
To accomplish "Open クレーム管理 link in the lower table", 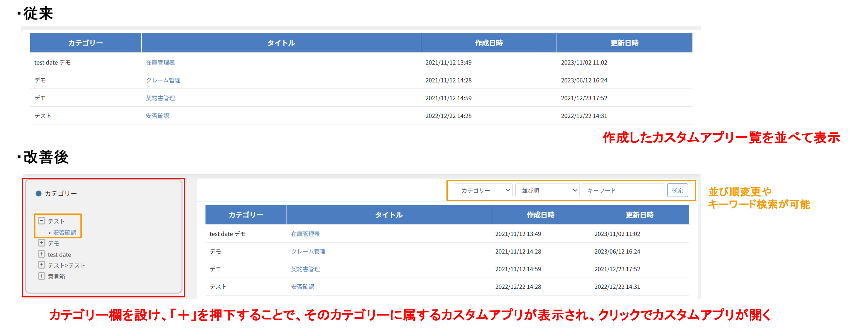I will click(x=308, y=251).
